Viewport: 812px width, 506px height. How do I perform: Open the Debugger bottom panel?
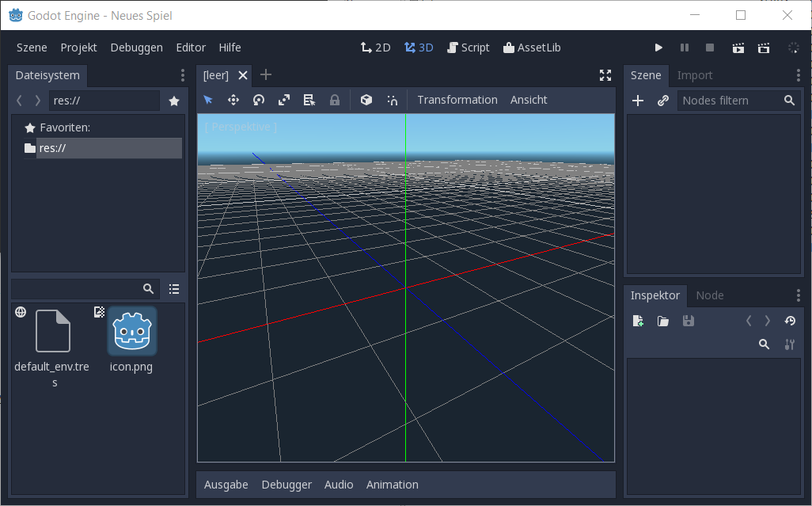pyautogui.click(x=286, y=485)
